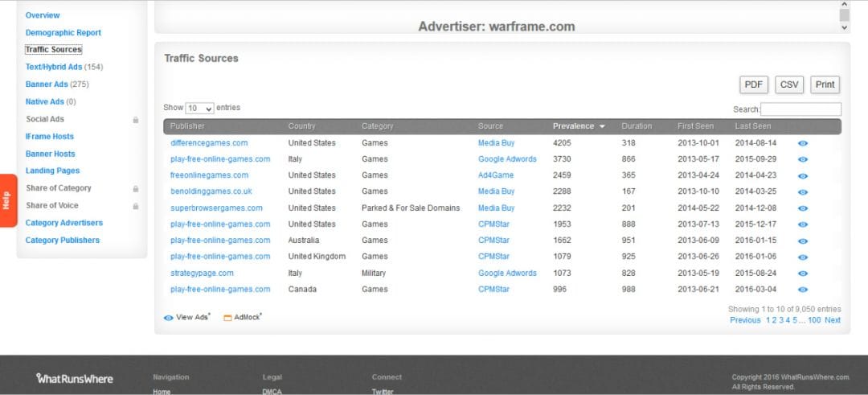
Task: Go to Previous page of results
Action: coord(745,320)
